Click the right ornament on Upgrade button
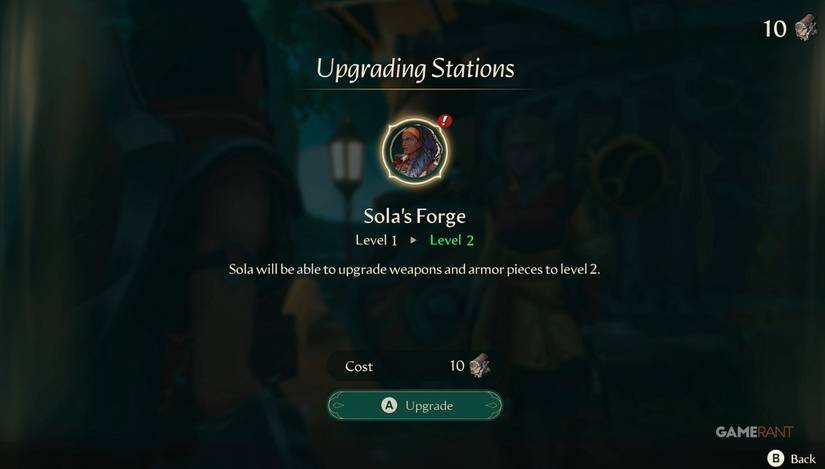825x469 pixels. (491, 405)
